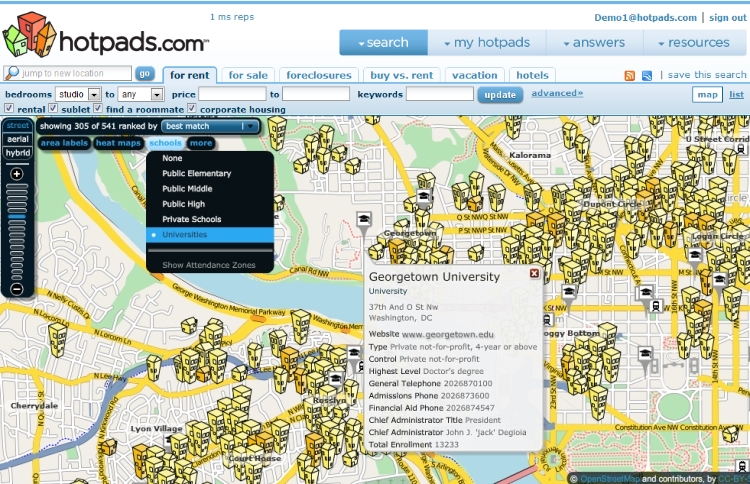Toggle the corporate housing checkbox
This screenshot has width=750, height=484.
pos(192,108)
